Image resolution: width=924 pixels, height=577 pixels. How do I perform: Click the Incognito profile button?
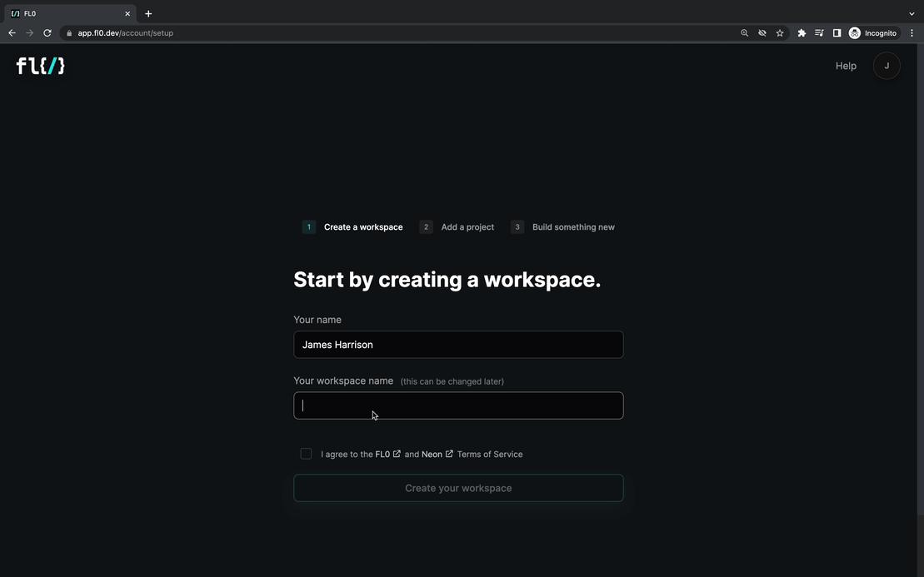click(x=873, y=33)
